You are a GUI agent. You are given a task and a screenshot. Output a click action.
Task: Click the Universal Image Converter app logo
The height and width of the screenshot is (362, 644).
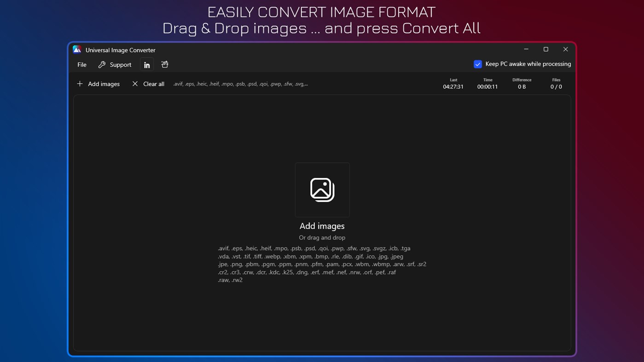pos(77,49)
